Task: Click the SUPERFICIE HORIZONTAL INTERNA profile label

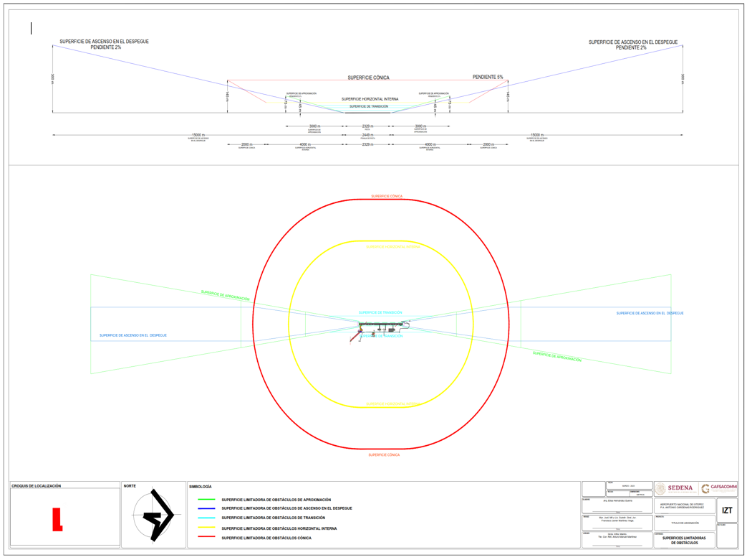Action: coord(369,99)
